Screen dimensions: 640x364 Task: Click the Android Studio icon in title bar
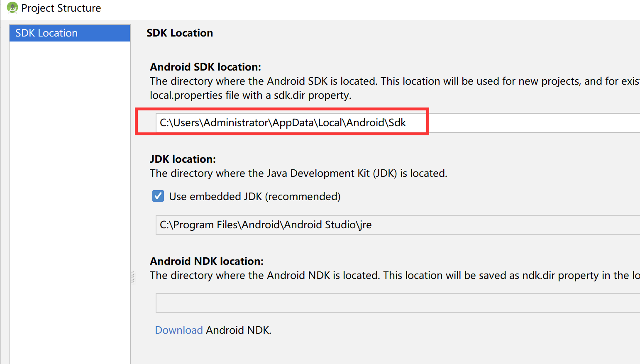click(12, 7)
